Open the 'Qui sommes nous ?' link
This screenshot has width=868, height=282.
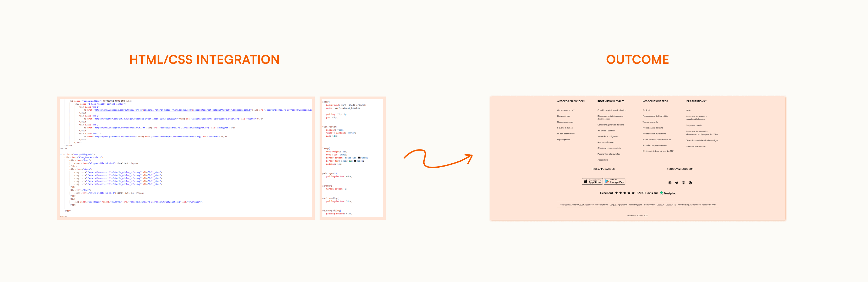566,110
